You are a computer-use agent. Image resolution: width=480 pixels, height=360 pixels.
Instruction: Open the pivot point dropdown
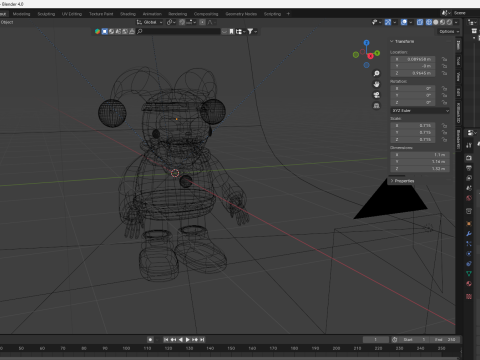pyautogui.click(x=171, y=22)
